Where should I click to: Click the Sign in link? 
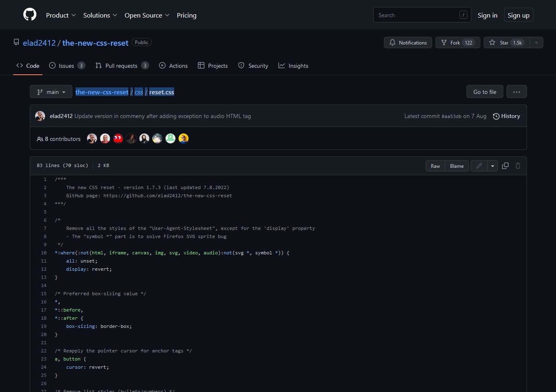pos(487,15)
